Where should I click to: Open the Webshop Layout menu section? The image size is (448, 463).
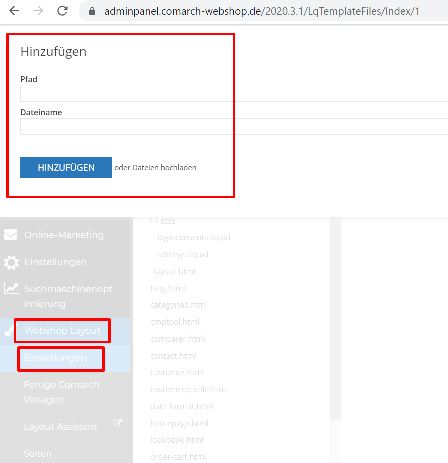point(62,331)
